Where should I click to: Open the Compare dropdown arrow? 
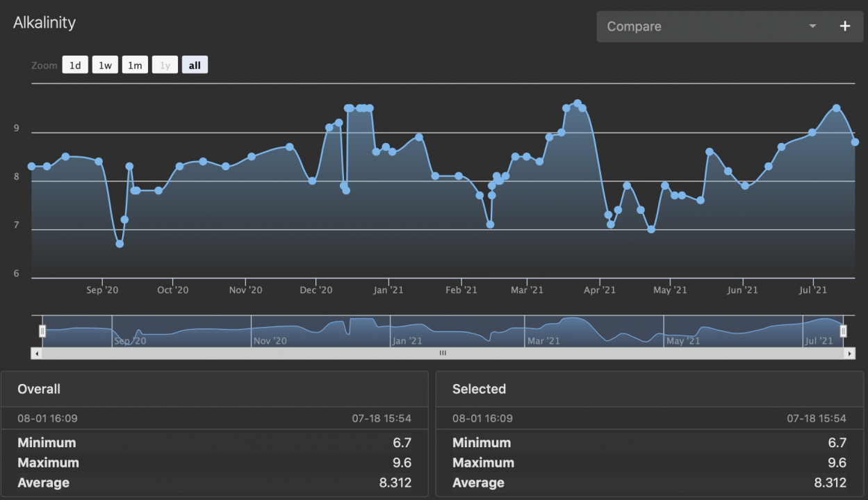point(812,26)
